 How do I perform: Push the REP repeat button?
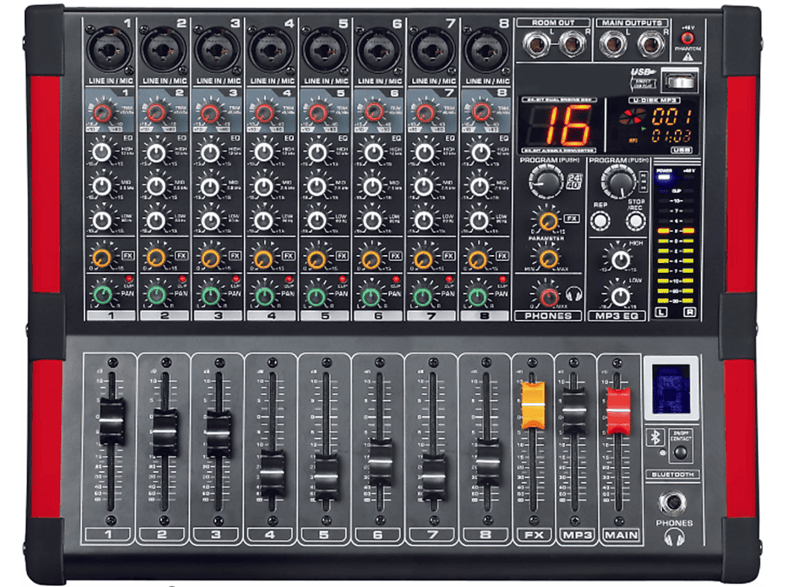coord(600,221)
